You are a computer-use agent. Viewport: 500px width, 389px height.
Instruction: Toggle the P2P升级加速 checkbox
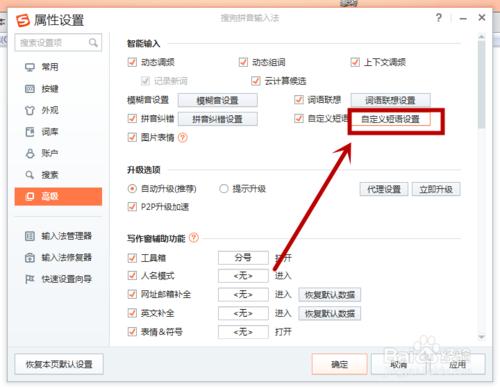click(132, 207)
